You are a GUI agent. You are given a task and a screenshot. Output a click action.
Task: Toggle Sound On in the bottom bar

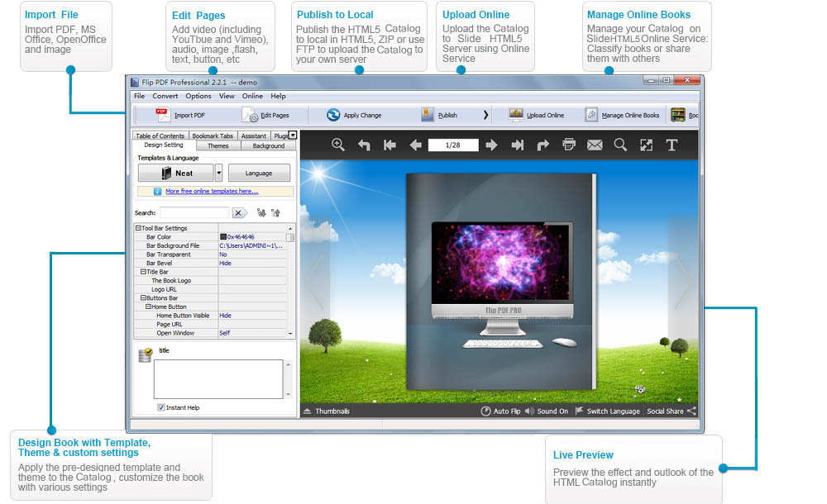pyautogui.click(x=546, y=411)
